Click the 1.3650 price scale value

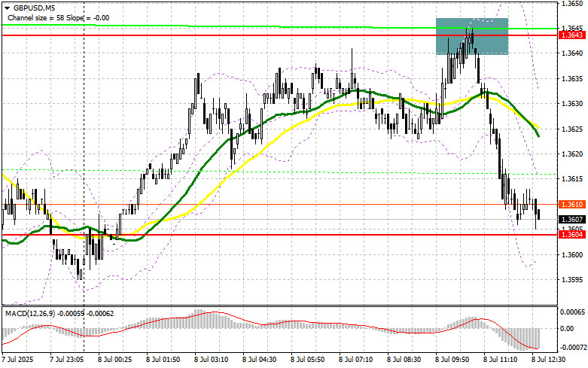[572, 3]
